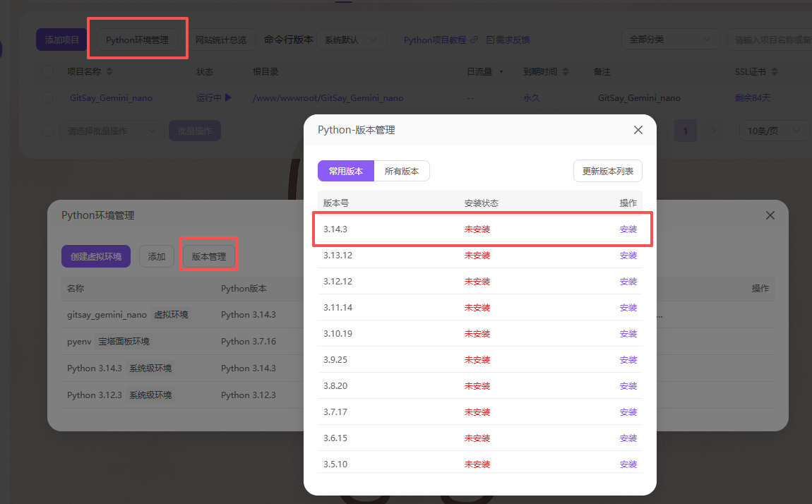This screenshot has height=504, width=812.
Task: Click sort icon beside SSL证书 header
Action: click(x=775, y=72)
